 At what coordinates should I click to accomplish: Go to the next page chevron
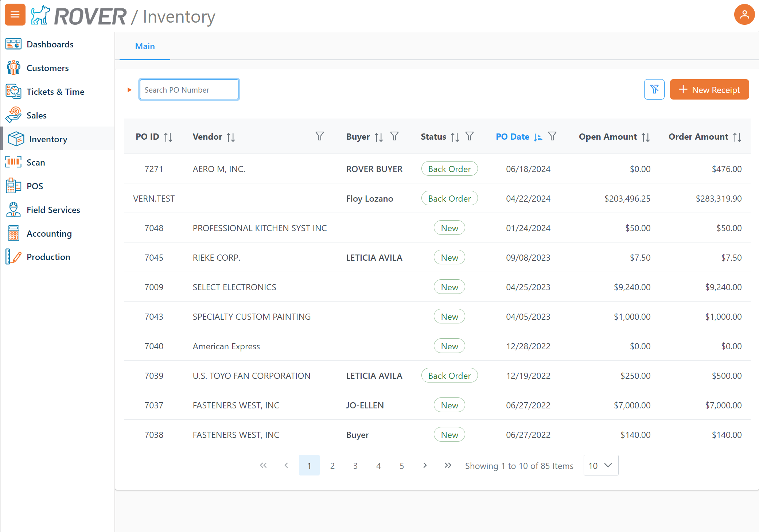[x=425, y=465]
